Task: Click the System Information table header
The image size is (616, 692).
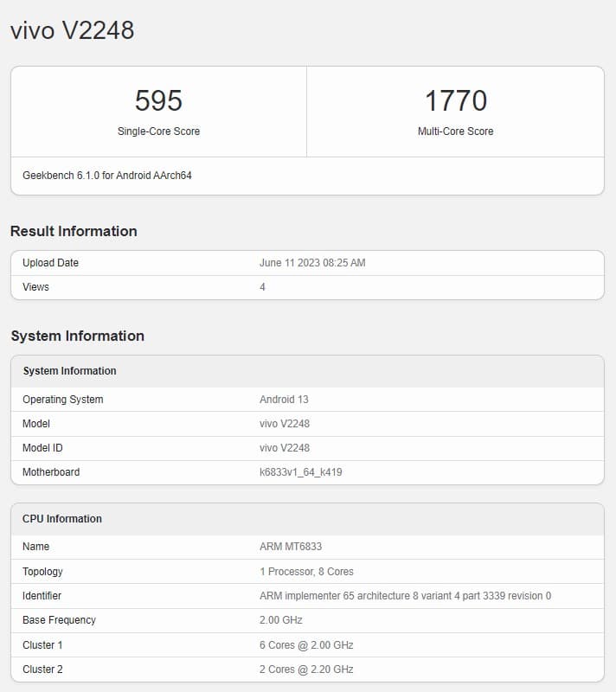Action: pyautogui.click(x=69, y=371)
